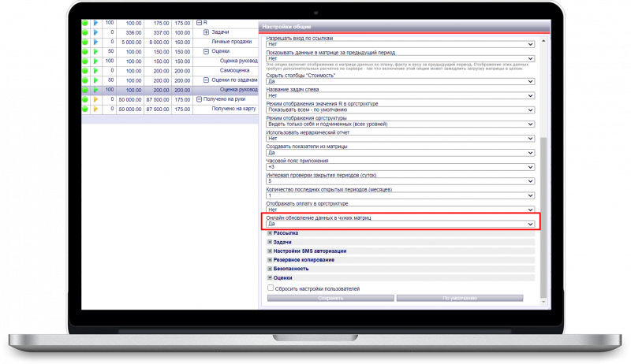Screen dimensions: 631x364
Task: Collapse the Оценки tree node
Action: pyautogui.click(x=206, y=51)
